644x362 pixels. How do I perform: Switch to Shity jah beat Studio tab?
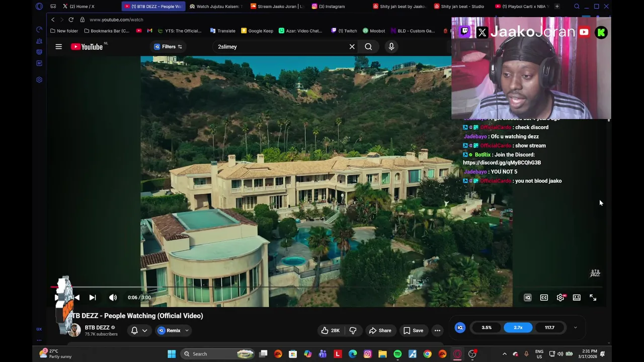[459, 7]
